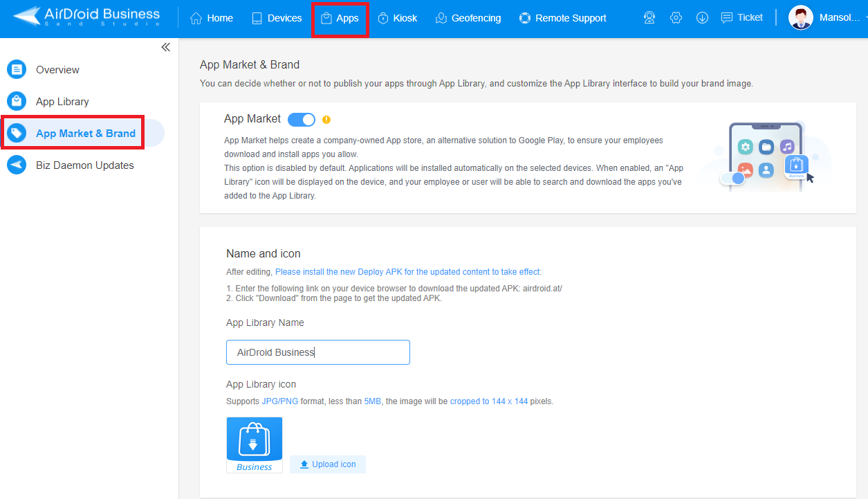Click the user avatar picture
Image resolution: width=868 pixels, height=499 pixels.
[800, 18]
